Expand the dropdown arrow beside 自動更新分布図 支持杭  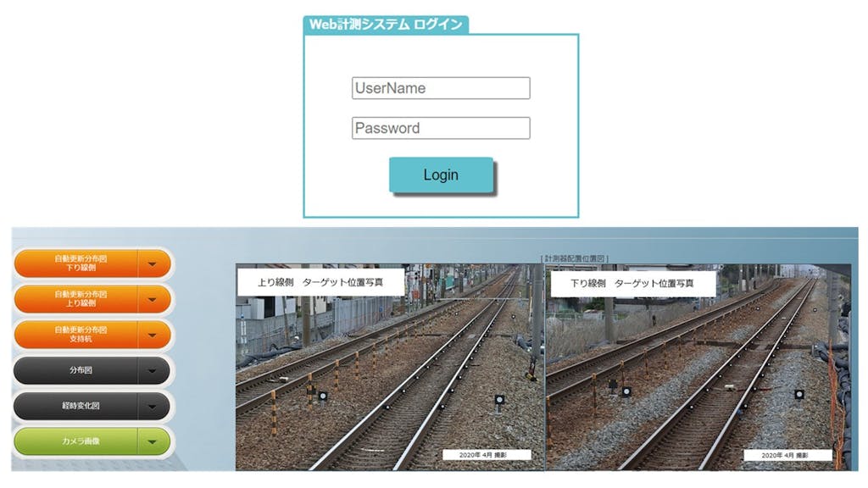tap(153, 335)
